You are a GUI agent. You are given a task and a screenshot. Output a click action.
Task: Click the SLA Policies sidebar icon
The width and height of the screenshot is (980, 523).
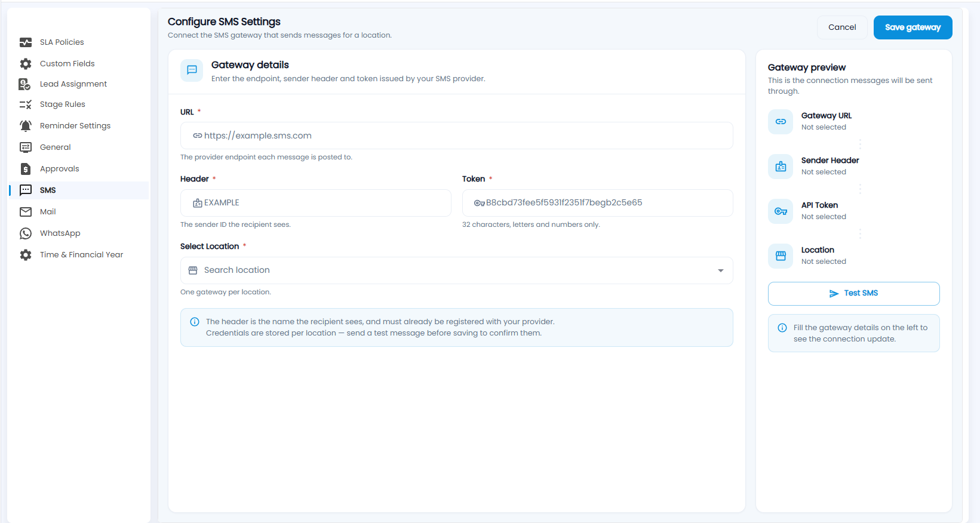point(26,42)
